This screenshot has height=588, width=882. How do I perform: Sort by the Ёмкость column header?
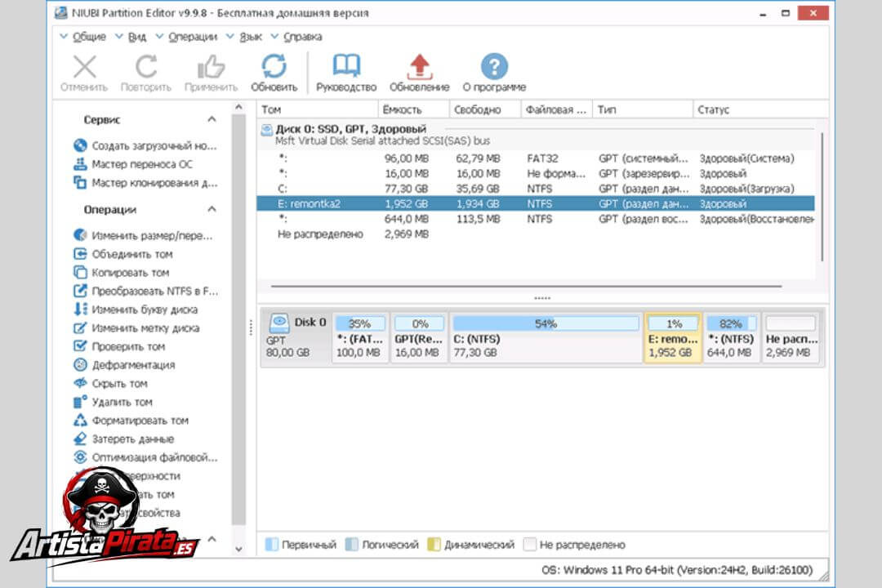[x=413, y=109]
